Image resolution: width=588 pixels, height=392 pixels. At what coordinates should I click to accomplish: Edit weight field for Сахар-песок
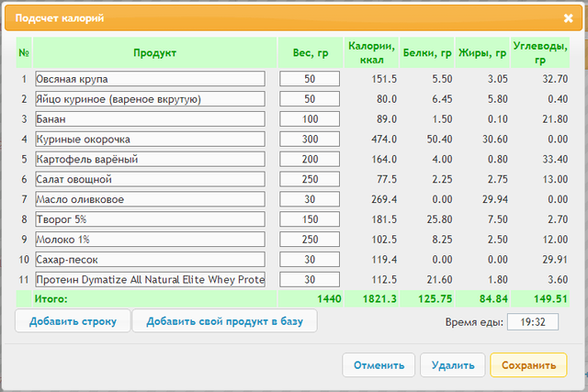pyautogui.click(x=310, y=259)
